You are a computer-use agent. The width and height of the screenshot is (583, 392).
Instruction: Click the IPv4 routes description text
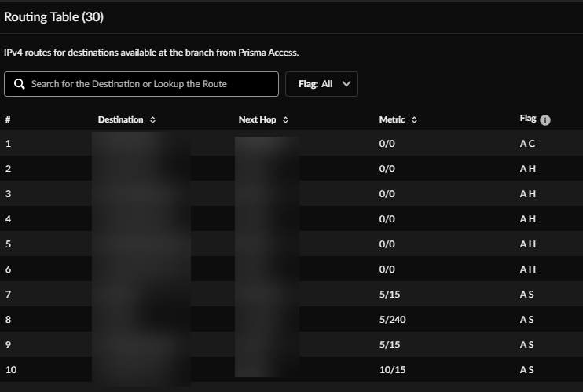[x=152, y=53]
